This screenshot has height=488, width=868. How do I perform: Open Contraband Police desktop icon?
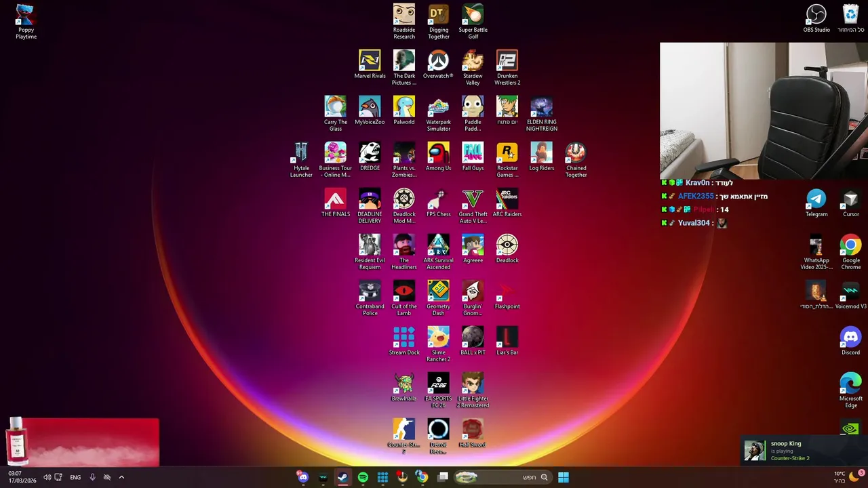click(370, 298)
